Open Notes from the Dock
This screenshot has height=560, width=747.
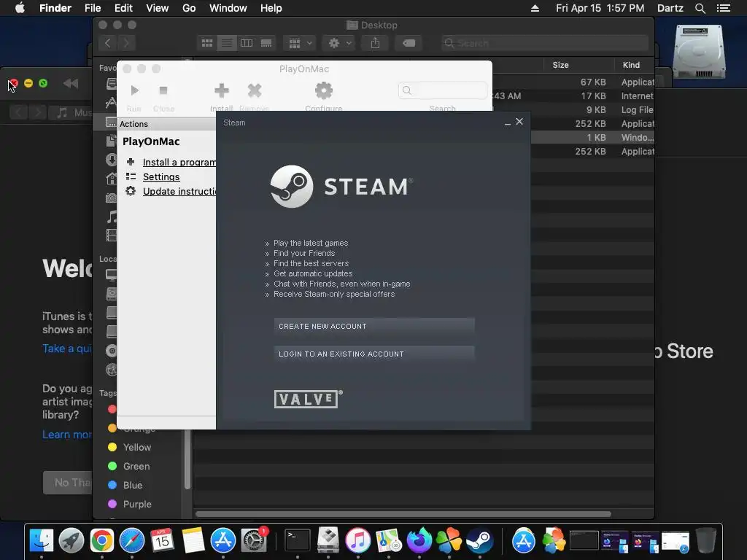(193, 540)
